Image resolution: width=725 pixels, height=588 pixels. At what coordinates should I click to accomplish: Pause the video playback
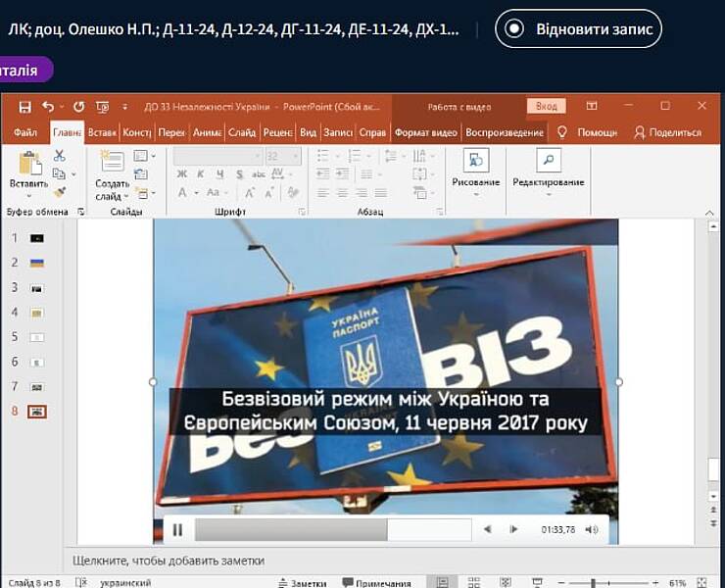(177, 530)
